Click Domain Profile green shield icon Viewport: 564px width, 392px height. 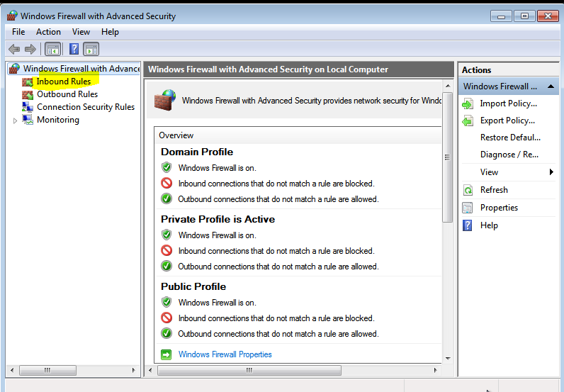167,167
